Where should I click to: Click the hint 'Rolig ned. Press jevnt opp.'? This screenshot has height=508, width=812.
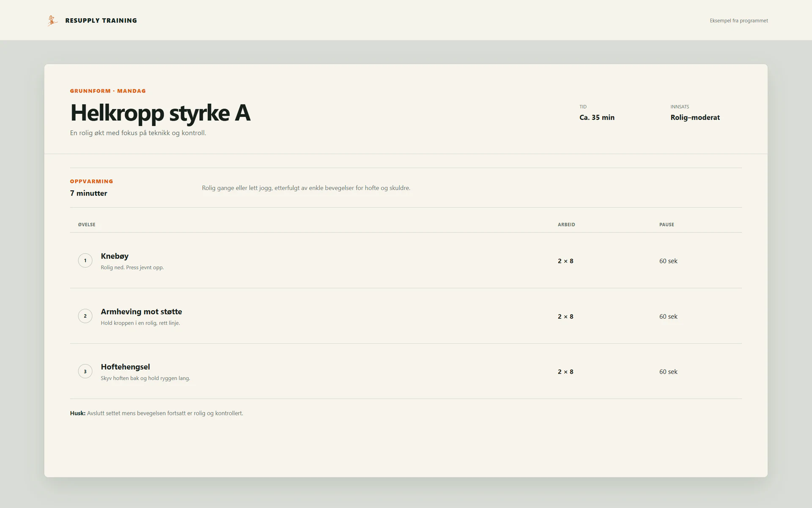pos(132,268)
